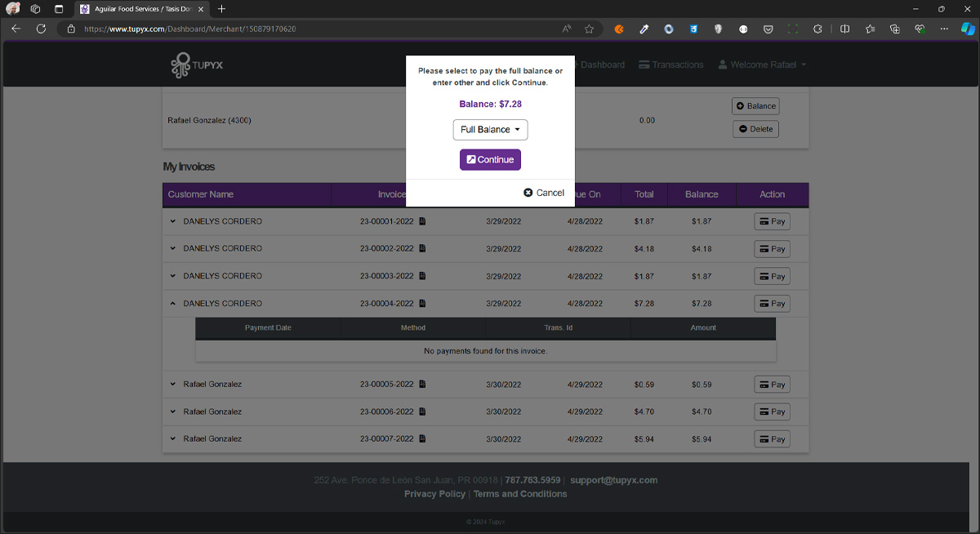The image size is (980, 534).
Task: Add this page to favorites with the star icon
Action: click(x=589, y=29)
